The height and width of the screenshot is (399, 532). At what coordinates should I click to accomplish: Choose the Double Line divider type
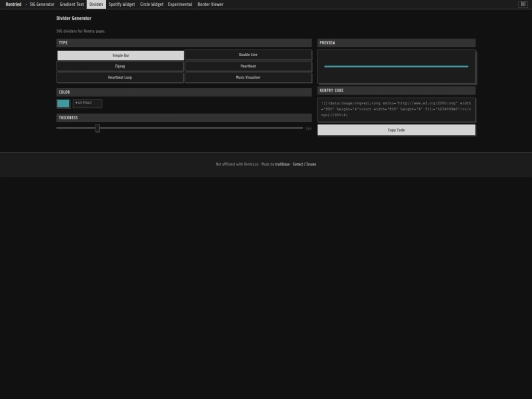(248, 55)
